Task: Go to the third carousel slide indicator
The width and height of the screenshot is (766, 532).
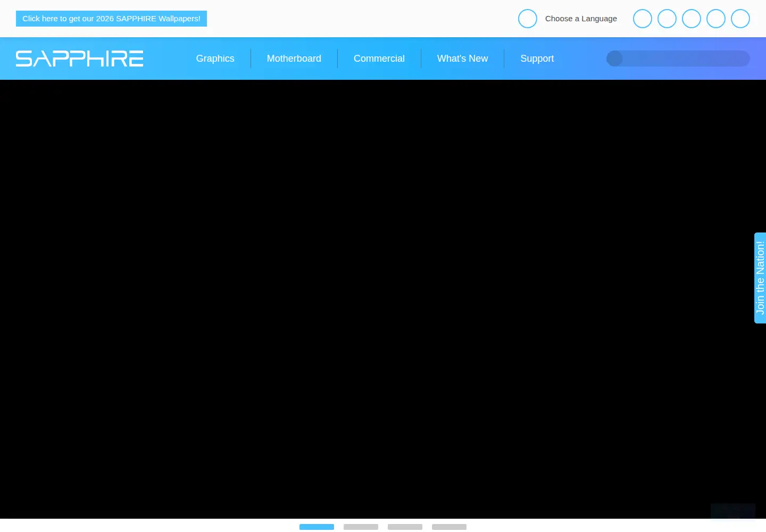Action: point(405,527)
